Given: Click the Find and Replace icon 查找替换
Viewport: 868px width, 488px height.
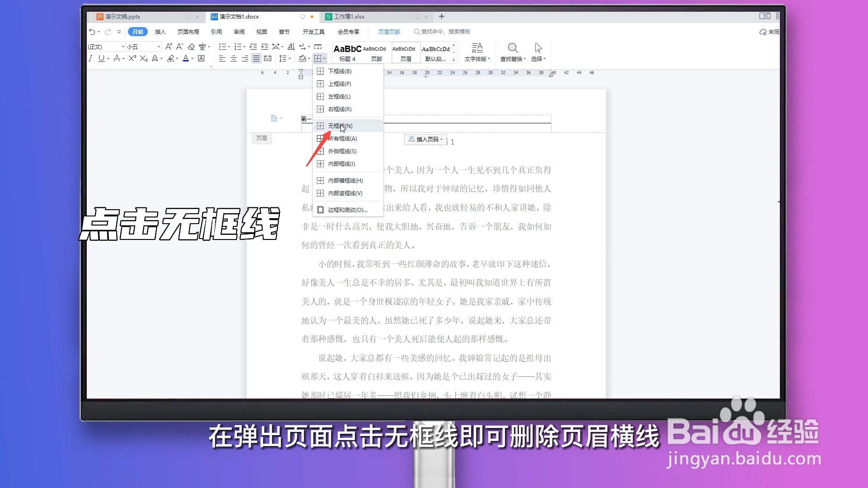Looking at the screenshot, I should click(513, 51).
